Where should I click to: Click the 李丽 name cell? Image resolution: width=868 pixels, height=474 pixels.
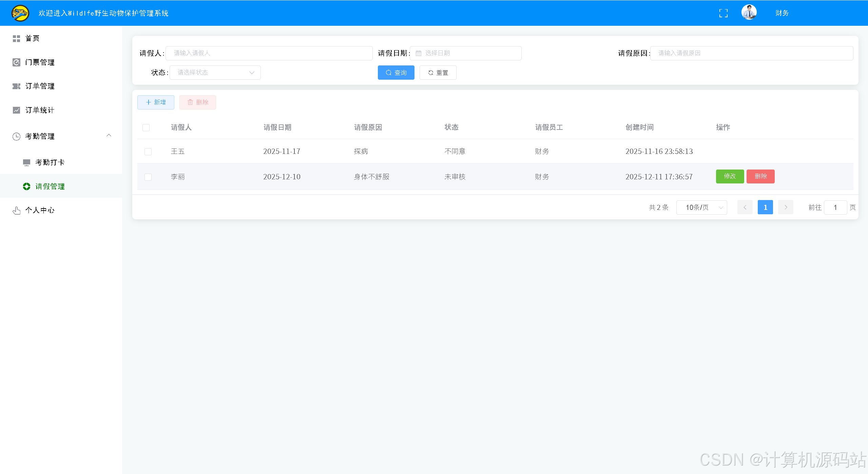[x=177, y=177]
